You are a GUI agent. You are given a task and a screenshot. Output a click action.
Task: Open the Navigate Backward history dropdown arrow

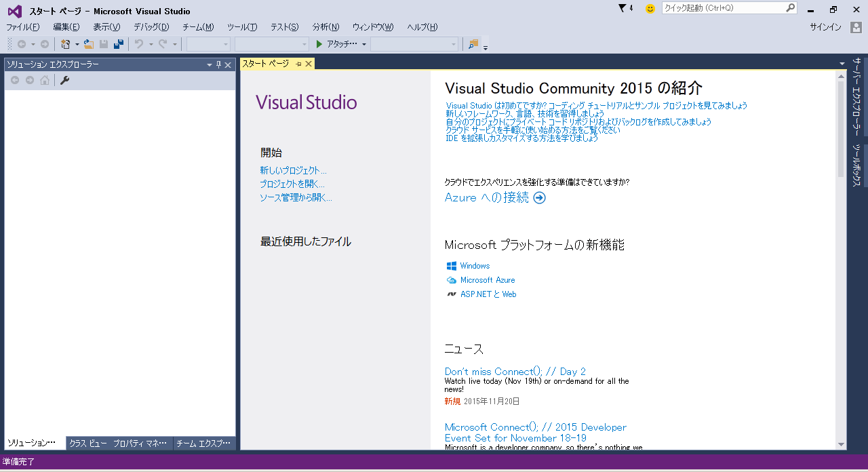pos(33,44)
